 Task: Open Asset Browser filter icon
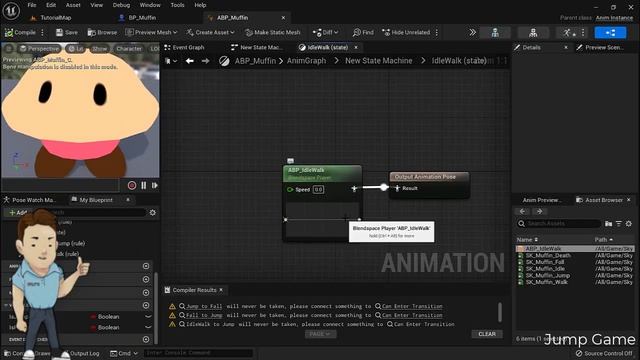(x=619, y=223)
